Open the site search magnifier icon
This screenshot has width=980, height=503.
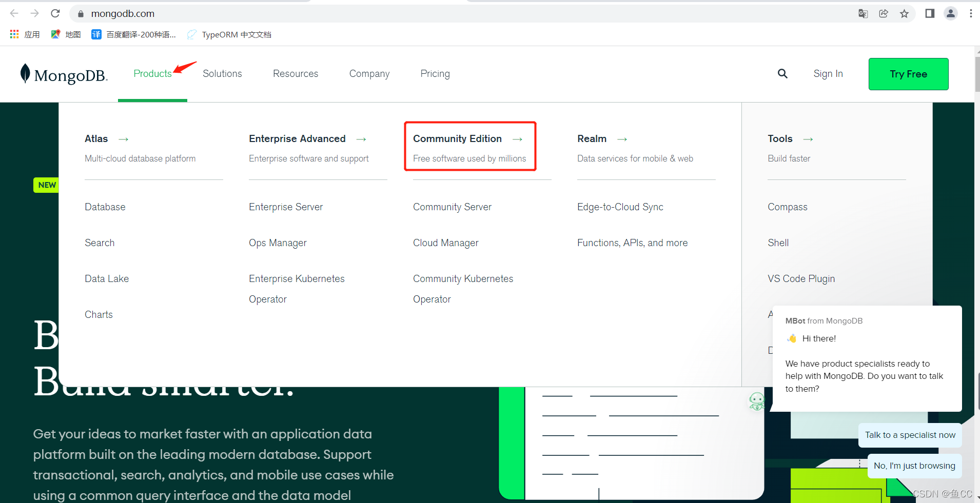coord(782,74)
